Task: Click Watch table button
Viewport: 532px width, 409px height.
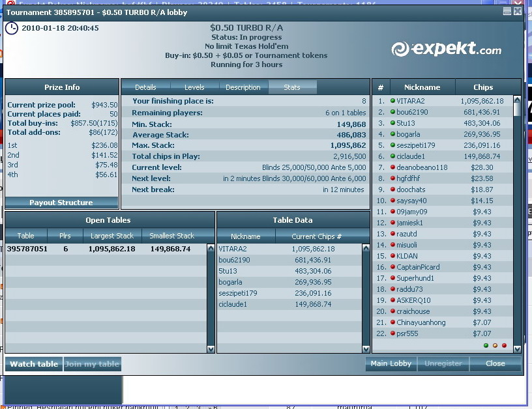Action: click(x=34, y=364)
